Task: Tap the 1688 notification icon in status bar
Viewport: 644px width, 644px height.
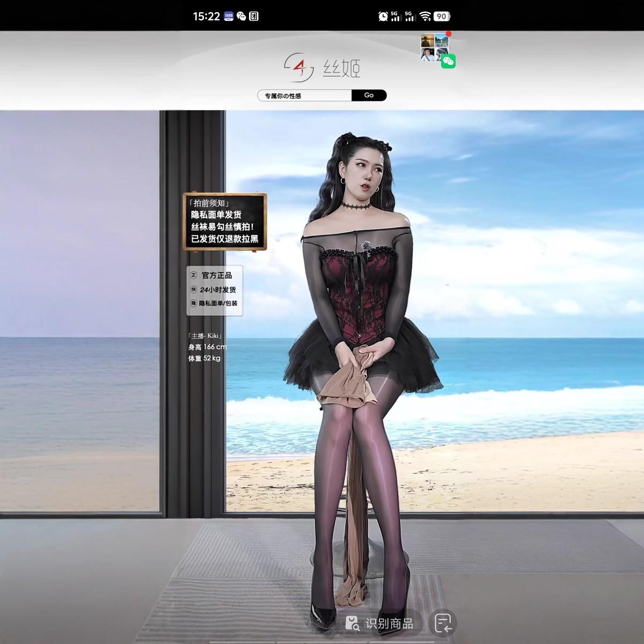Action: tap(229, 16)
